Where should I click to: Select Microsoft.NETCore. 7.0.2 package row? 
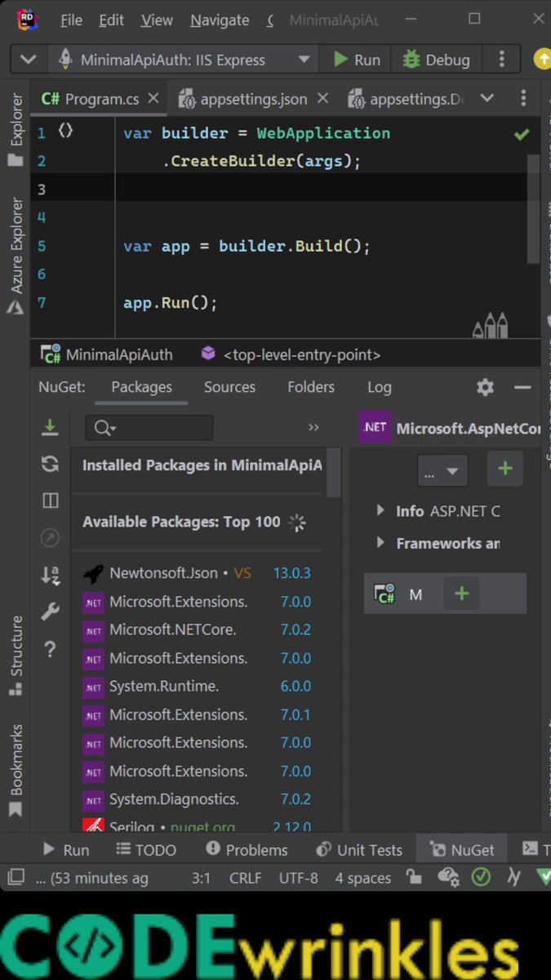198,630
